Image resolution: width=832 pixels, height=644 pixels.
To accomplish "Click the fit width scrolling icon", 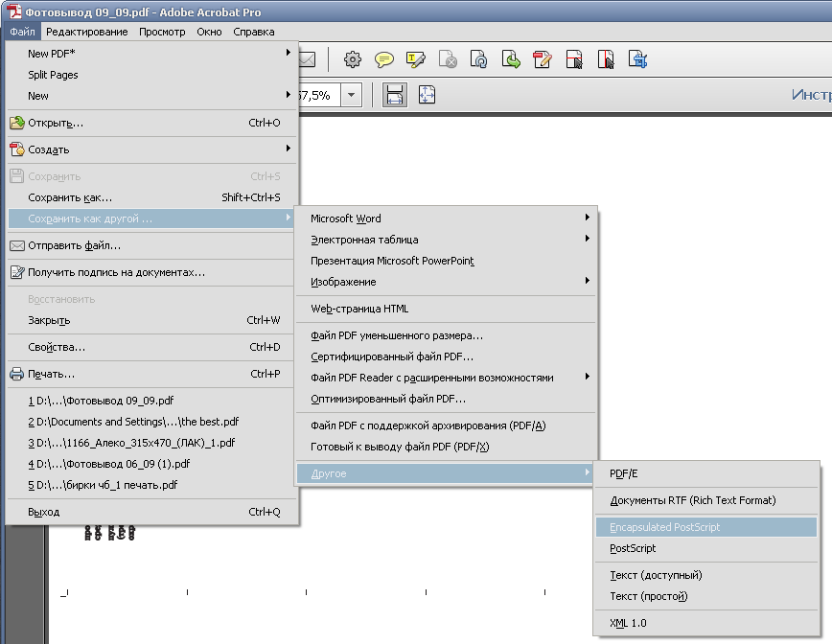I will tap(395, 96).
